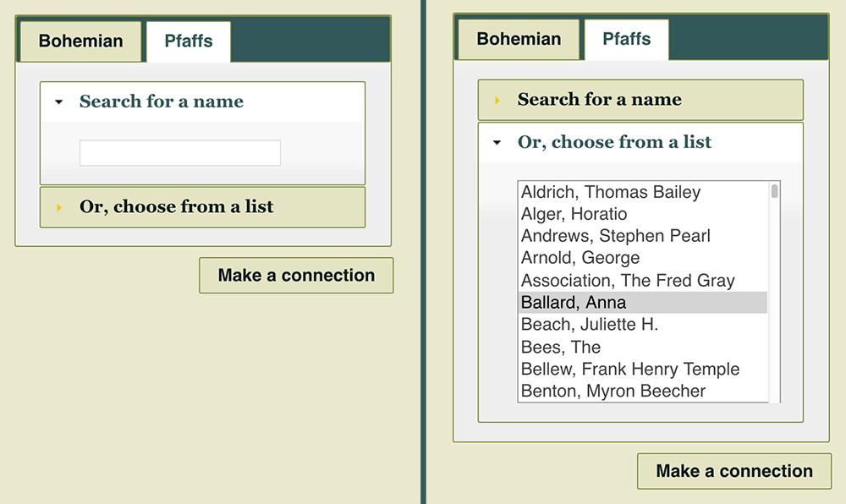Select Pfaffs tab in left panel
The image size is (846, 504).
click(188, 41)
